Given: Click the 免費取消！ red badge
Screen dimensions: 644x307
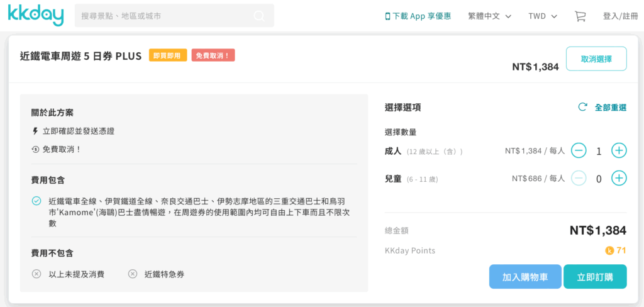Looking at the screenshot, I should point(213,55).
